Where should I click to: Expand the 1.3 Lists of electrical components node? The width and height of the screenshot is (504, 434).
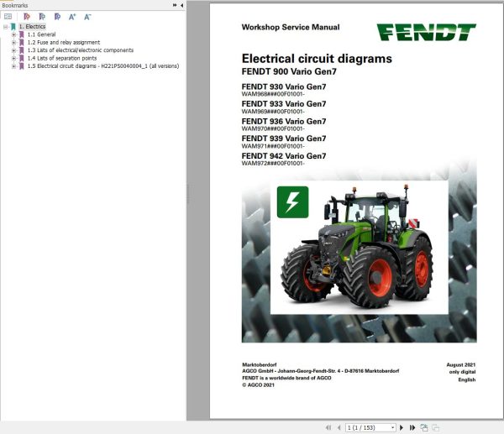pyautogui.click(x=13, y=50)
